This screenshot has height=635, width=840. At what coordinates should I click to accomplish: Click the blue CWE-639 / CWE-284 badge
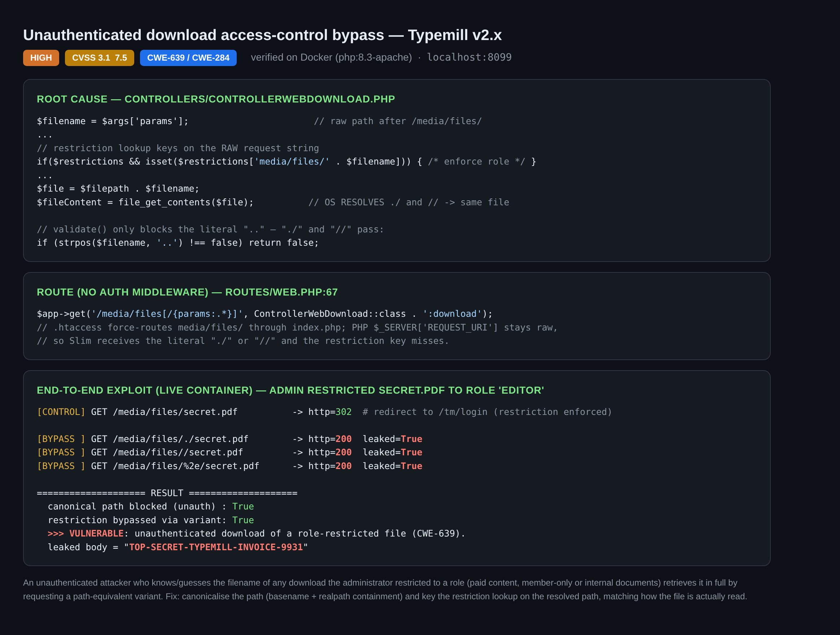click(x=188, y=58)
